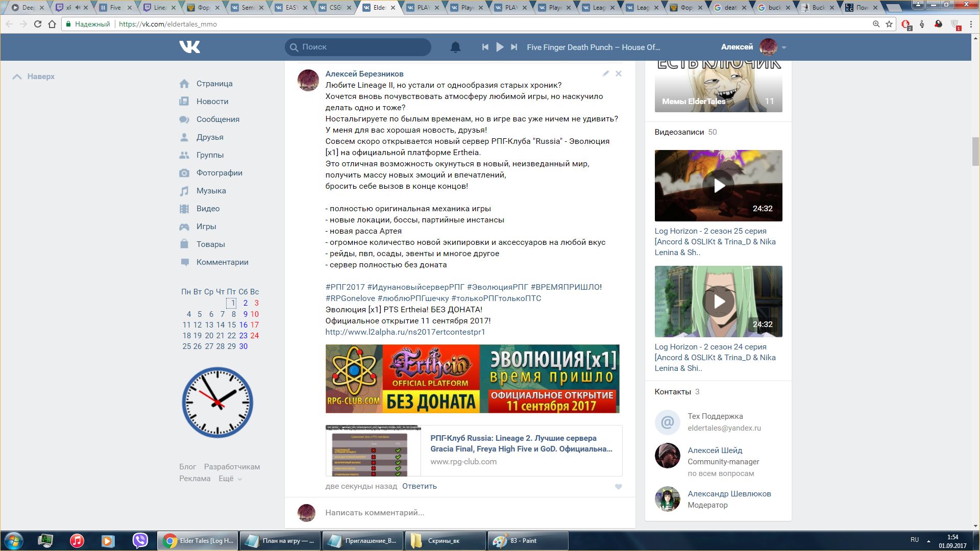Expand Ещё footer dropdown

pyautogui.click(x=230, y=479)
